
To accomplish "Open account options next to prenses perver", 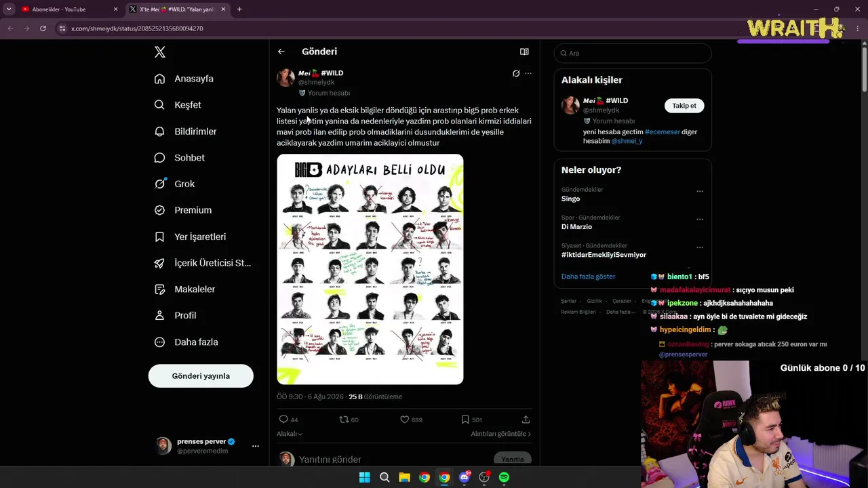I will click(256, 446).
